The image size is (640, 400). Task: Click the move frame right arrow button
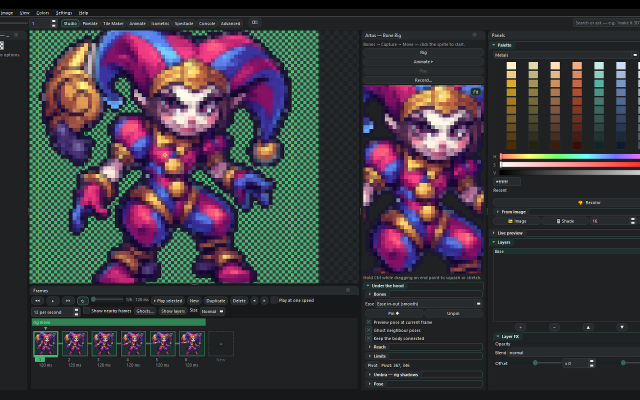pos(264,301)
